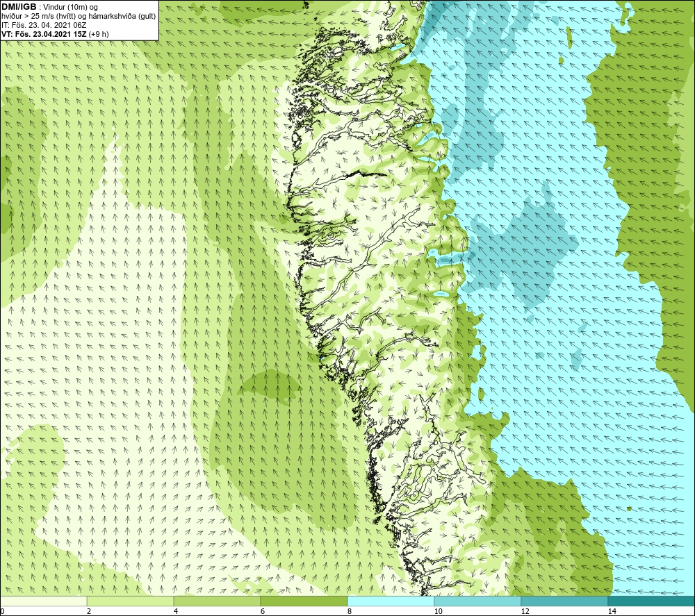The image size is (695, 616).
Task: Click the 12-14 m/s teal color band
Action: point(564,601)
